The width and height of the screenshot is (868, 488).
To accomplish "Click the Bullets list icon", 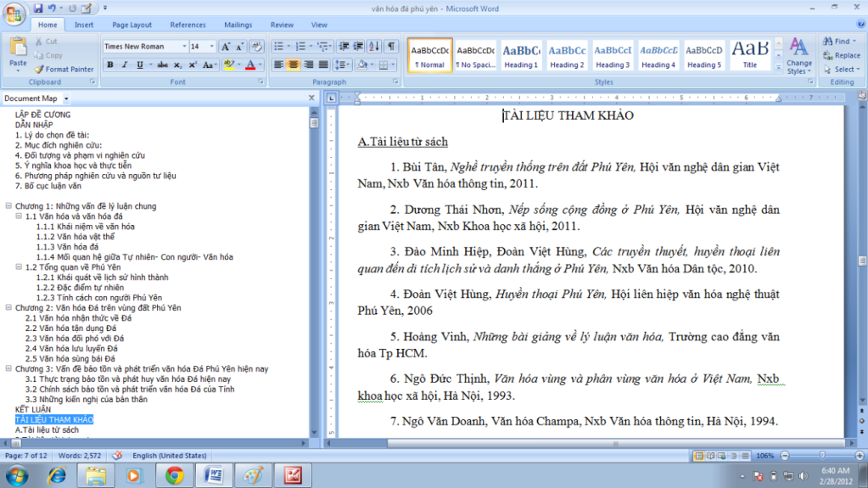I will pos(279,47).
